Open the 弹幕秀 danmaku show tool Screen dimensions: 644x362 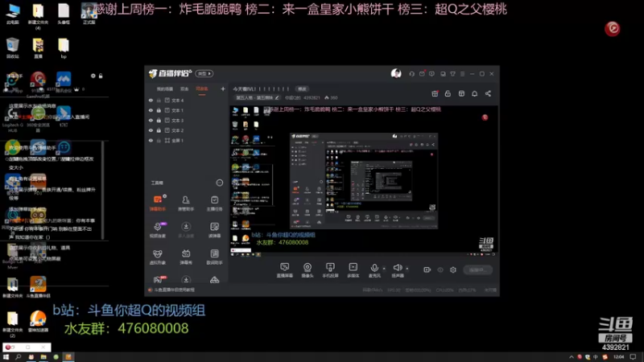point(186,257)
